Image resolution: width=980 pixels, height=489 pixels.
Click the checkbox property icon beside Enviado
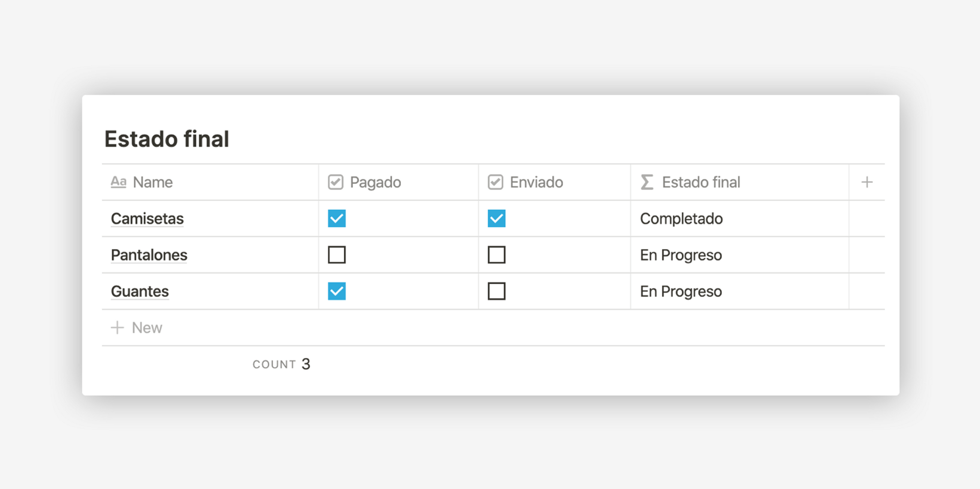496,182
